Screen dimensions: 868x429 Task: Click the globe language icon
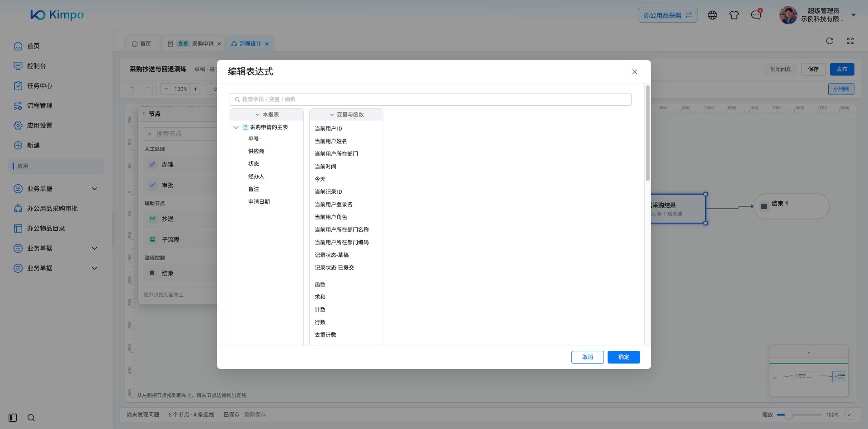pos(712,15)
